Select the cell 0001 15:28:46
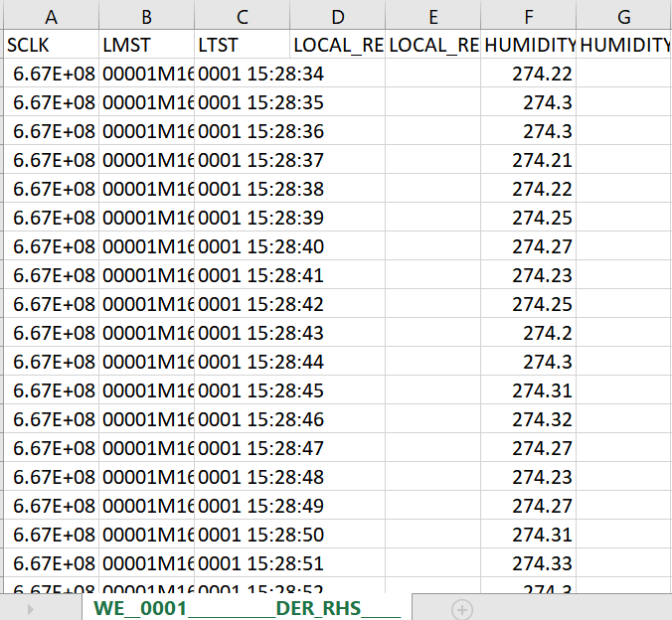The height and width of the screenshot is (620, 672). (x=243, y=419)
